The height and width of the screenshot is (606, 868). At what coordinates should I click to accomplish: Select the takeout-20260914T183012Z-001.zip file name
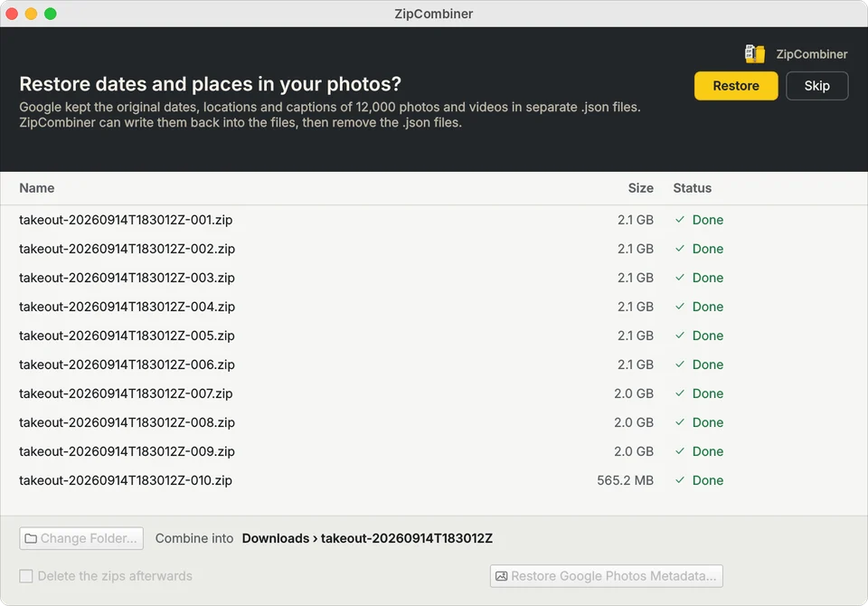[126, 220]
